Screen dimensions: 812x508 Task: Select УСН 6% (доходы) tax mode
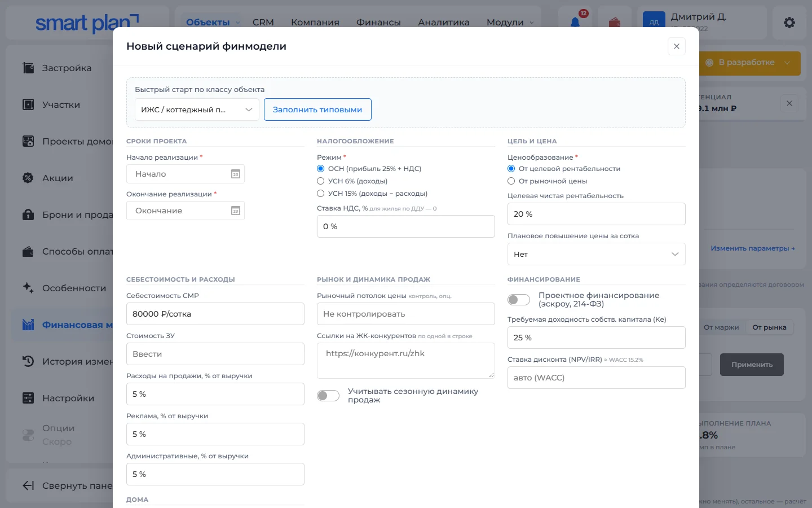pyautogui.click(x=320, y=181)
